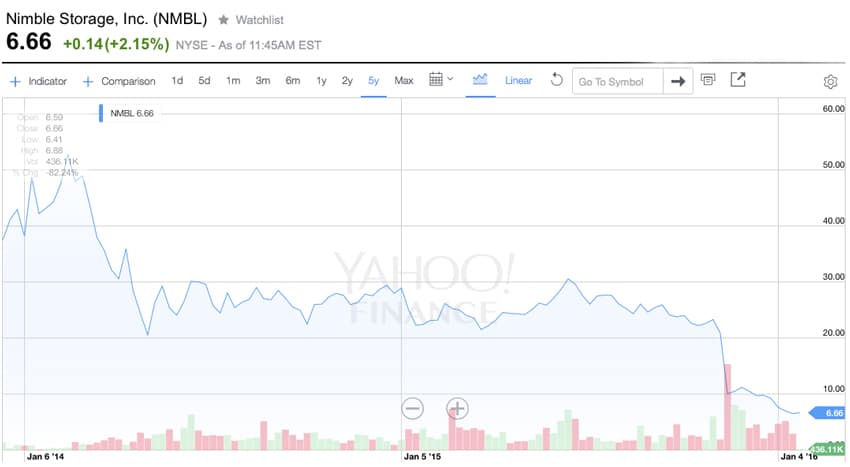This screenshot has width=850, height=467.
Task: Add an Indicator to the chart
Action: pos(38,81)
